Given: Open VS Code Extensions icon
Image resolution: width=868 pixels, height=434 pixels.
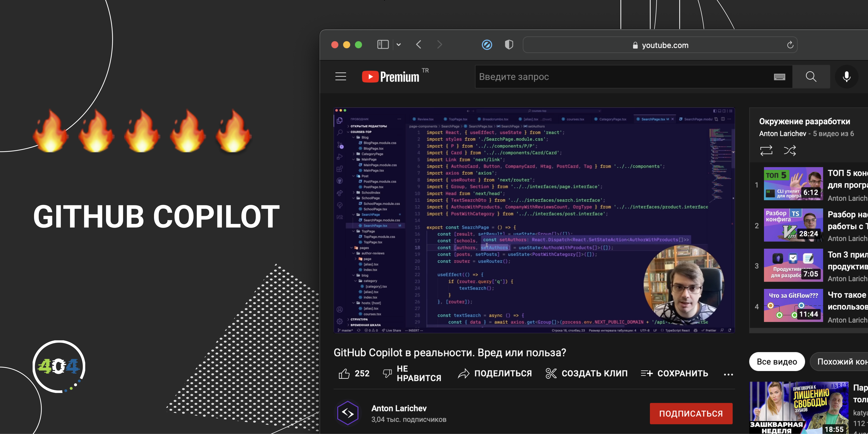Looking at the screenshot, I should point(340,169).
